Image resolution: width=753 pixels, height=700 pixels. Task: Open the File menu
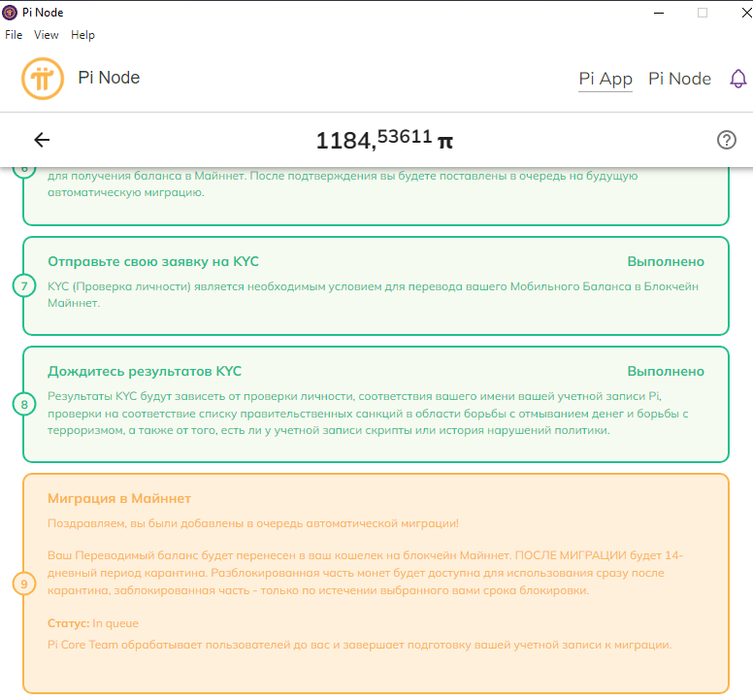(x=14, y=35)
